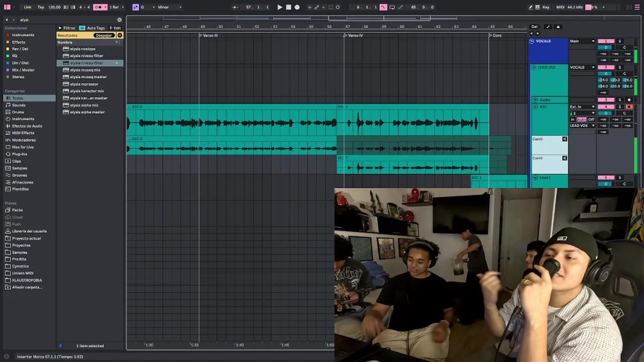
Task: Click the Despejar button
Action: click(104, 35)
